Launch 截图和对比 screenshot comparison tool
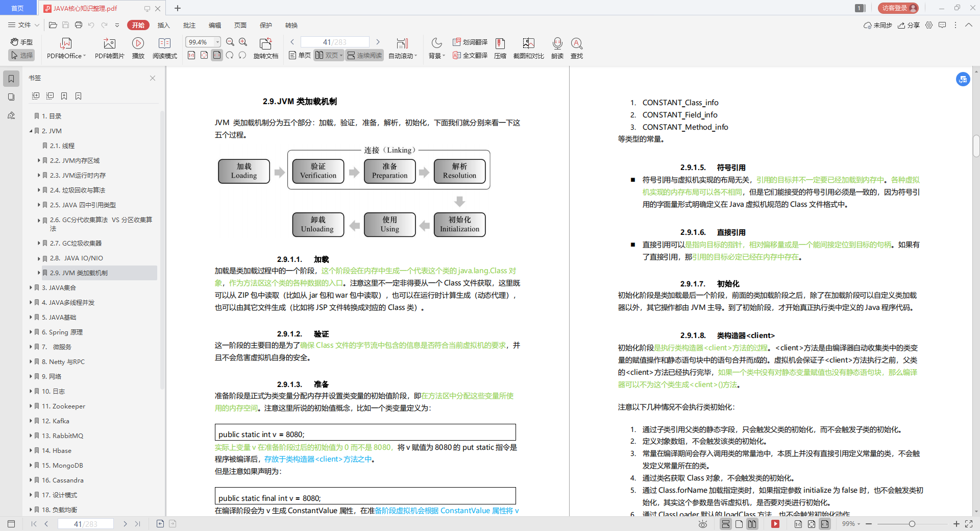The height and width of the screenshot is (531, 980). (528, 47)
